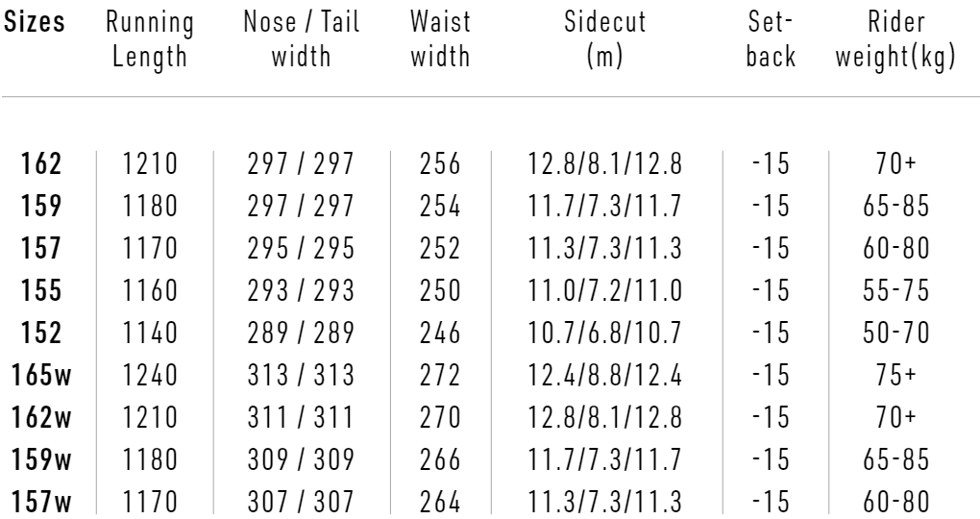The height and width of the screenshot is (519, 980).
Task: Click the Nose / Tail width header
Action: 302,39
